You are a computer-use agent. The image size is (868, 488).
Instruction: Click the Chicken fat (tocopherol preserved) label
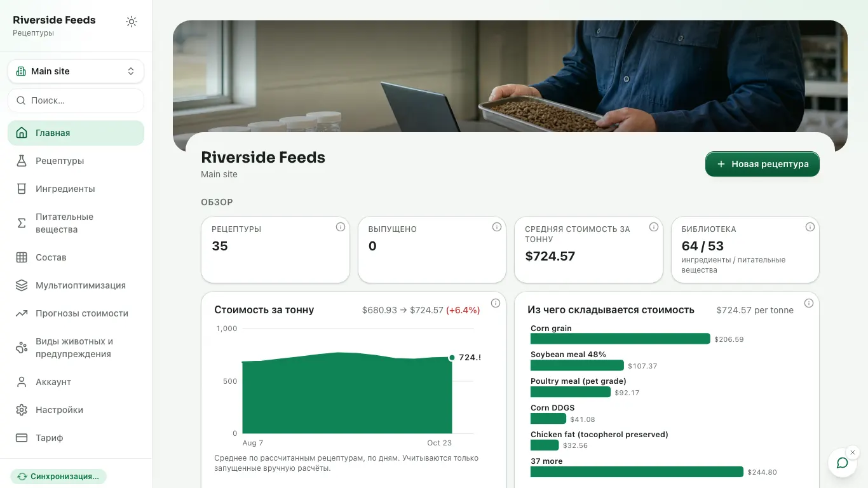point(599,435)
